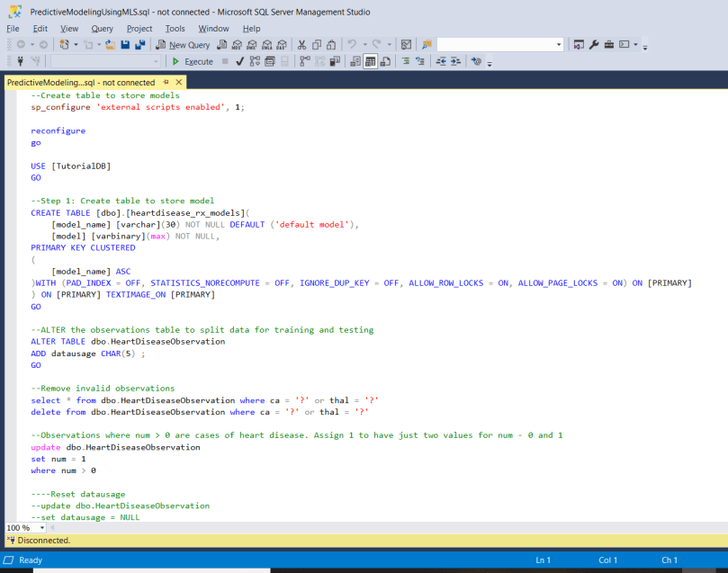Viewport: 728px width, 573px height.
Task: Select the PredictiveModeling...sql document tab
Action: [x=81, y=82]
